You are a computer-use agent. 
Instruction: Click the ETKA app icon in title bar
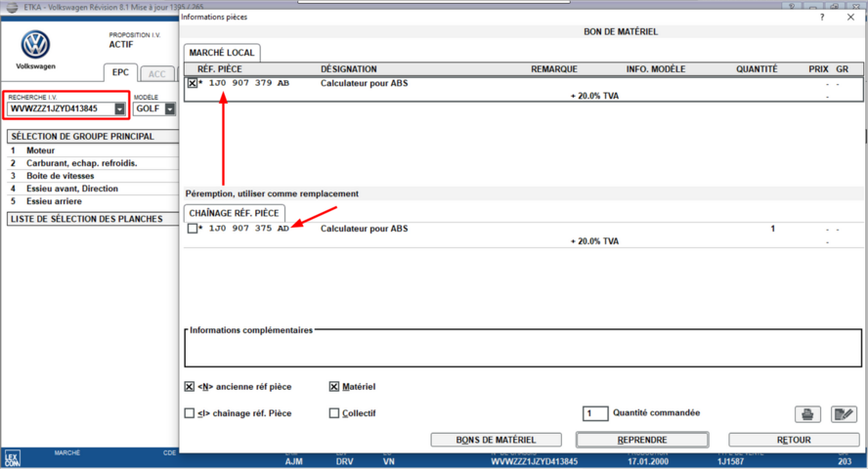point(12,7)
